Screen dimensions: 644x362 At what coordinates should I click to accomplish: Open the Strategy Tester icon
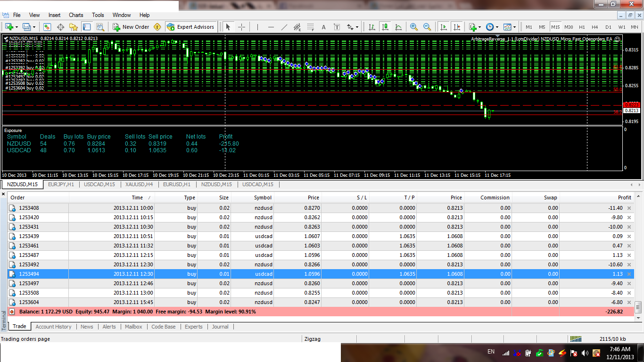pos(99,27)
